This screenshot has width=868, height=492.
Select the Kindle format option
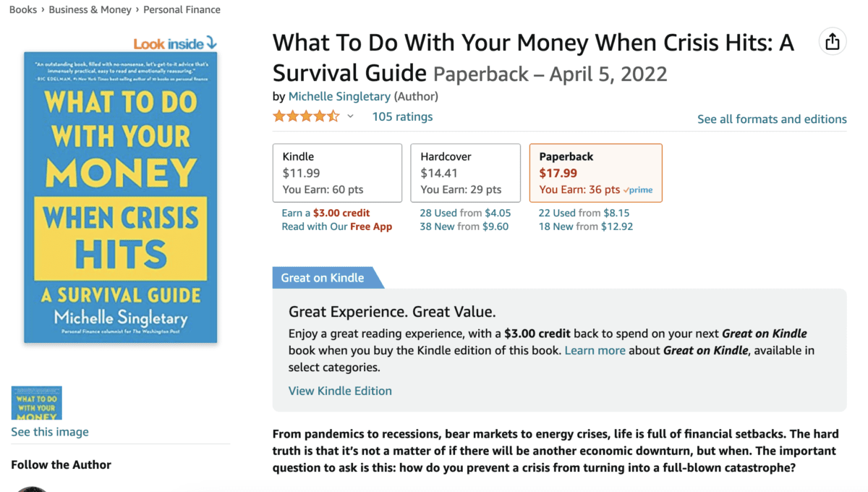point(337,173)
